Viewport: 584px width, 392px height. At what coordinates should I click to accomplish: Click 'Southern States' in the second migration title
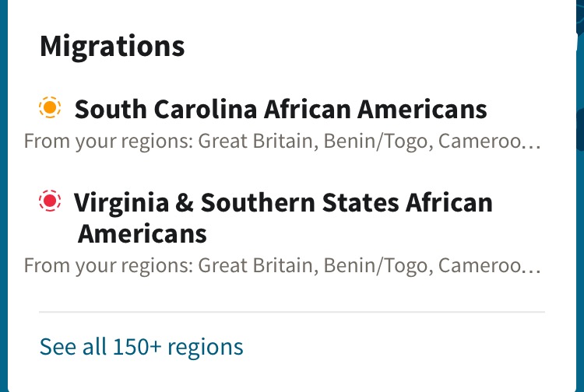click(x=301, y=203)
